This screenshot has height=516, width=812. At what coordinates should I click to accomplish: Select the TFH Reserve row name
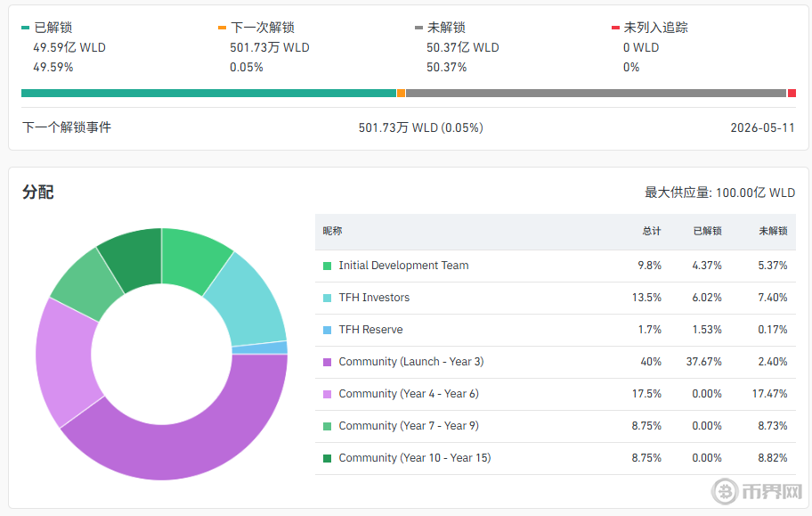tap(370, 330)
